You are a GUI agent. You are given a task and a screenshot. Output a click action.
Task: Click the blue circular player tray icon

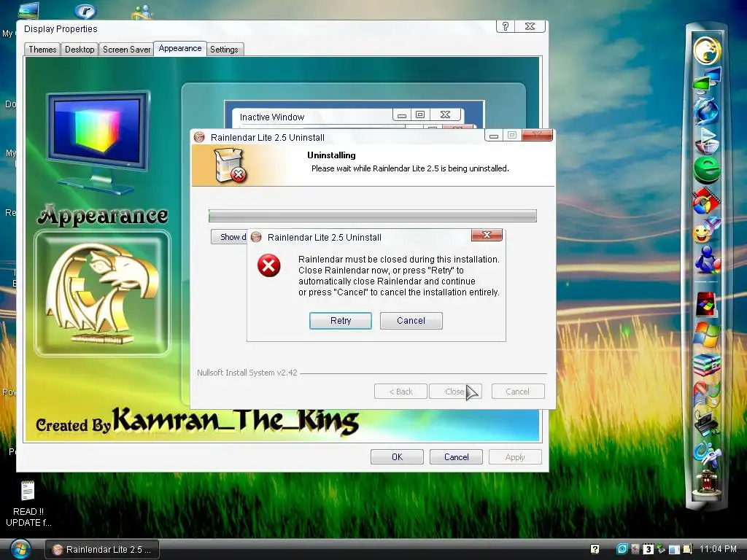[x=622, y=549]
